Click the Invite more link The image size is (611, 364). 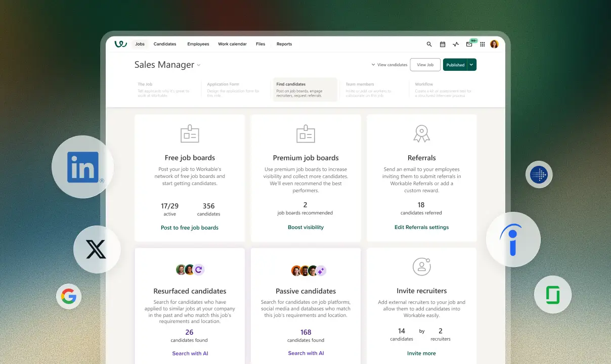pos(421,353)
